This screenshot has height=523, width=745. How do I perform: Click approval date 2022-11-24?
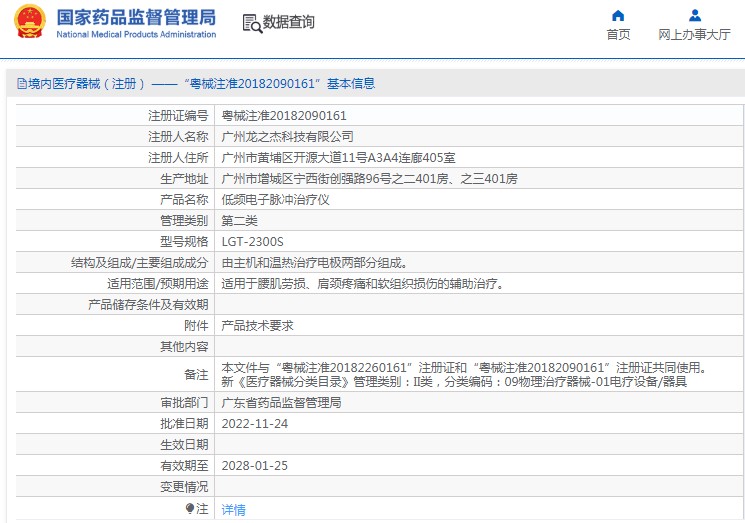tap(255, 424)
